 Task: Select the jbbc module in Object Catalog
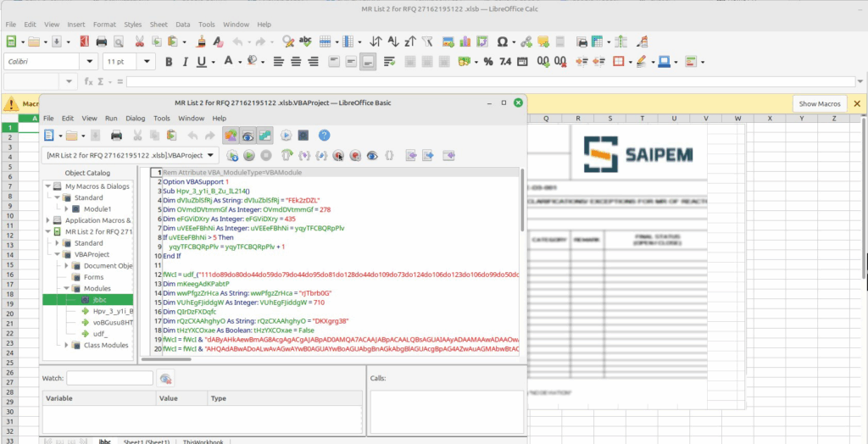(x=100, y=299)
